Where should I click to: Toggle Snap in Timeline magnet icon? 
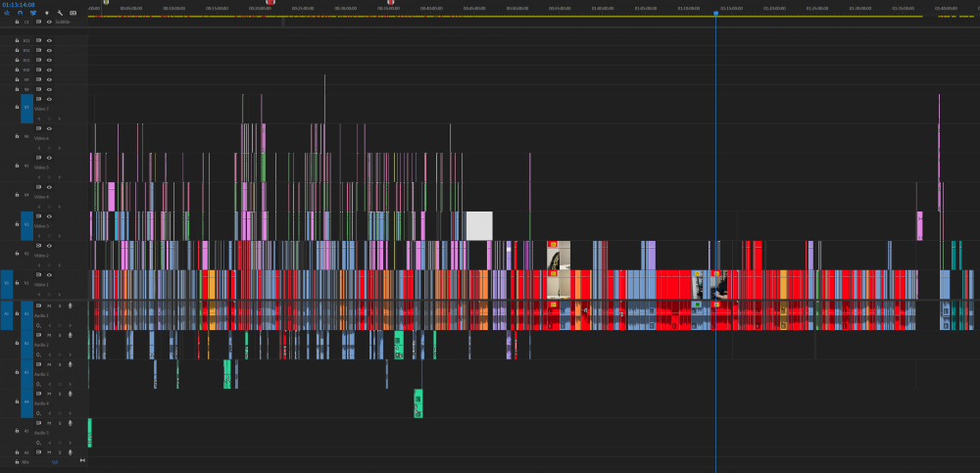pos(20,13)
